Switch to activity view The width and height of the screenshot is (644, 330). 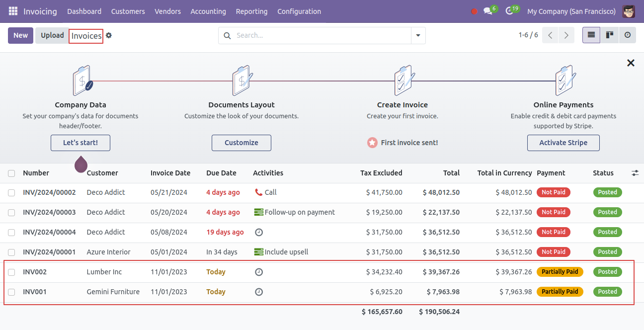pos(628,35)
